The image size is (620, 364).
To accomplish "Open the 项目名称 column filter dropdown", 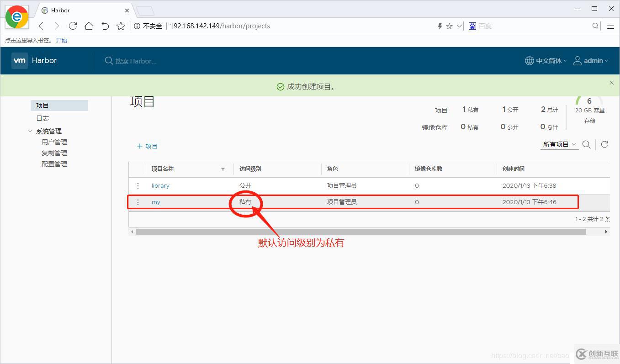I will point(223,169).
